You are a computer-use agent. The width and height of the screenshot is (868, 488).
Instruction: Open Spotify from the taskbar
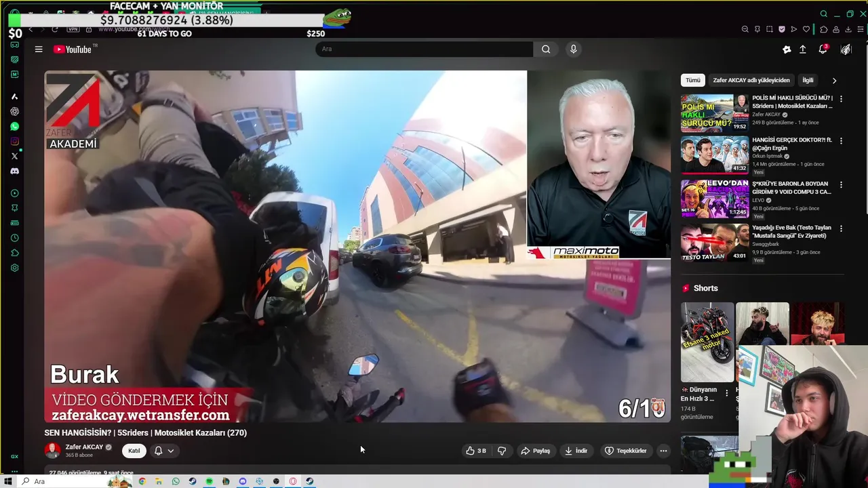pos(209,481)
